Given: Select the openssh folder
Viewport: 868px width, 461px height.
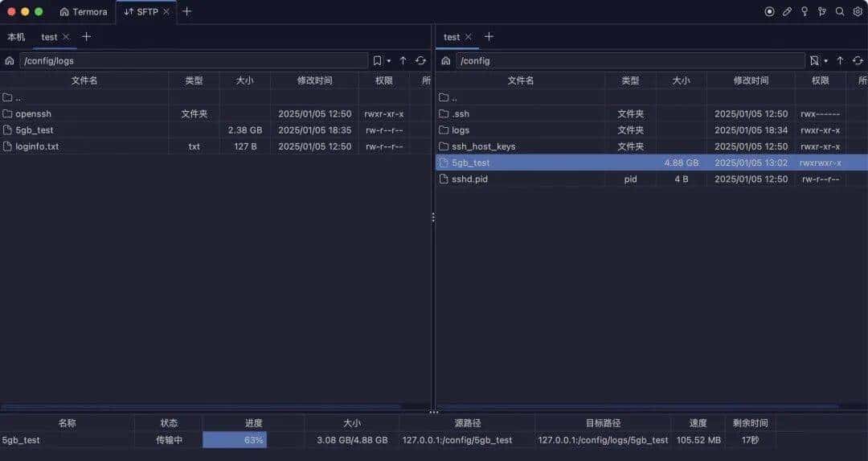Looking at the screenshot, I should (x=215, y=113).
